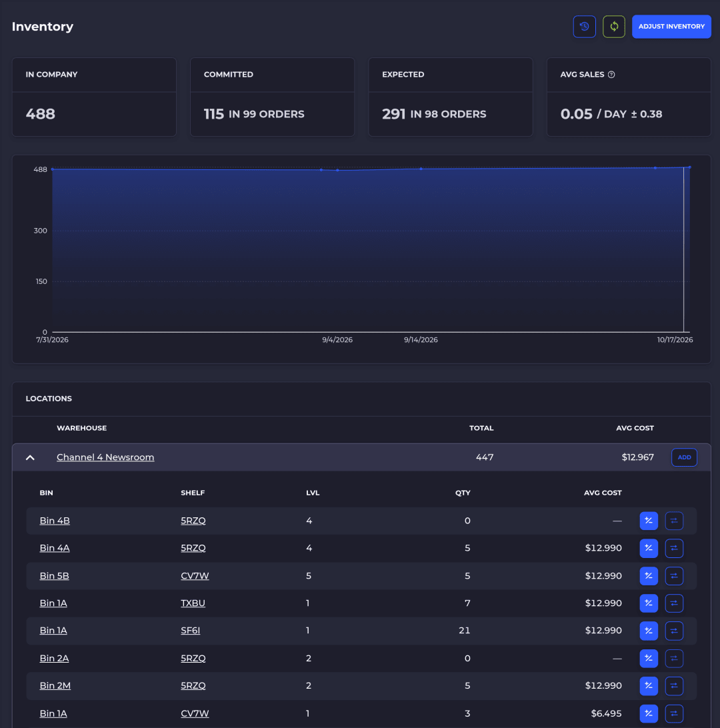Open the Avg Sales help question icon
This screenshot has width=720, height=728.
click(611, 74)
